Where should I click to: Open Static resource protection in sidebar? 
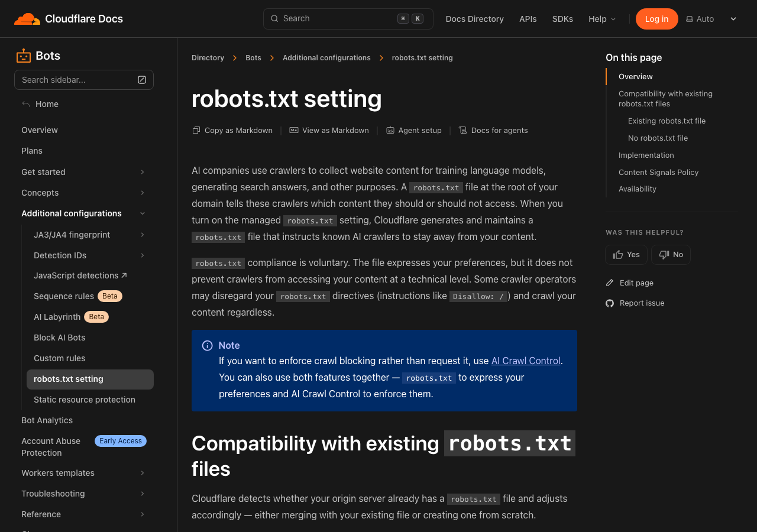coord(85,400)
